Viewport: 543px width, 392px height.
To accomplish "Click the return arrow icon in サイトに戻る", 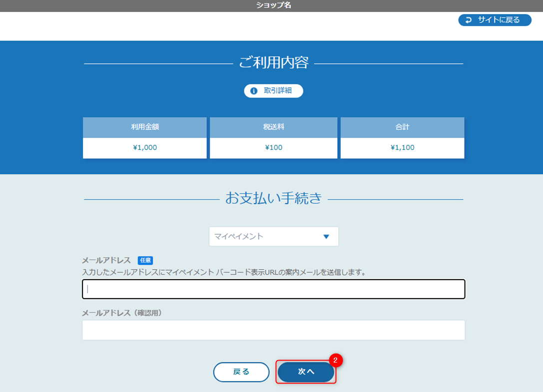I will [469, 20].
